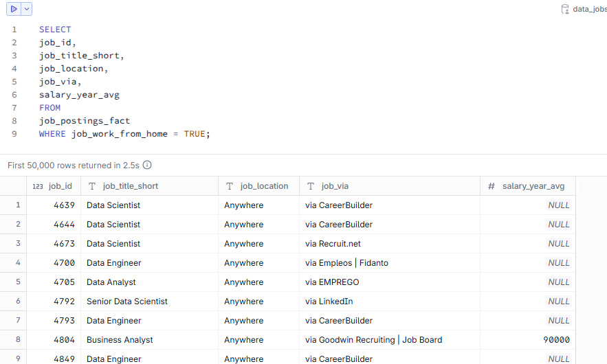607x364 pixels.
Task: Click job_postings_fact in the editor
Action: click(x=85, y=121)
